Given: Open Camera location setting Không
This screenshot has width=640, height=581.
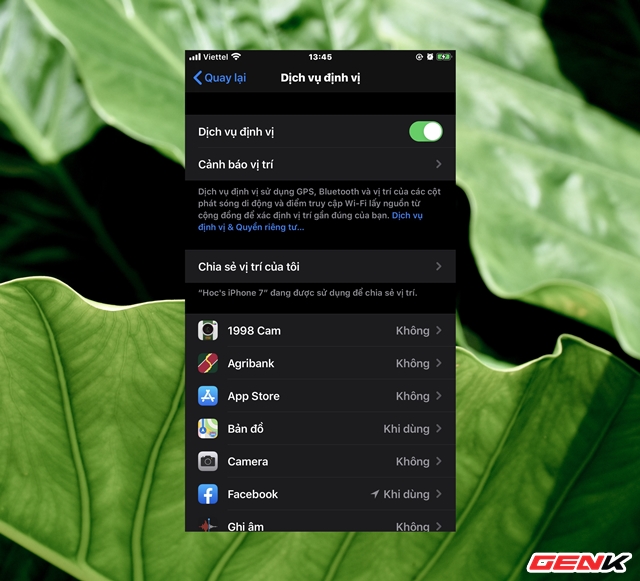Looking at the screenshot, I should 412,462.
